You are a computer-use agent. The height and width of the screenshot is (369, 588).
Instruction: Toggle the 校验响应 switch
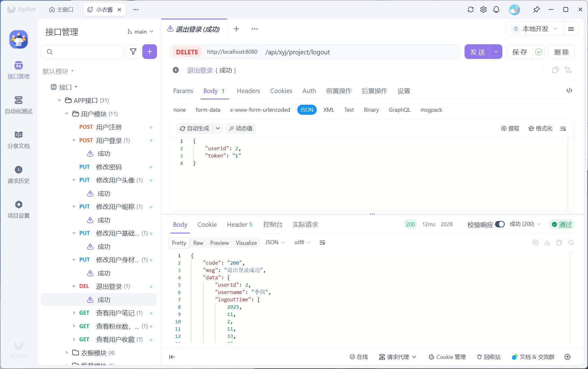click(500, 224)
